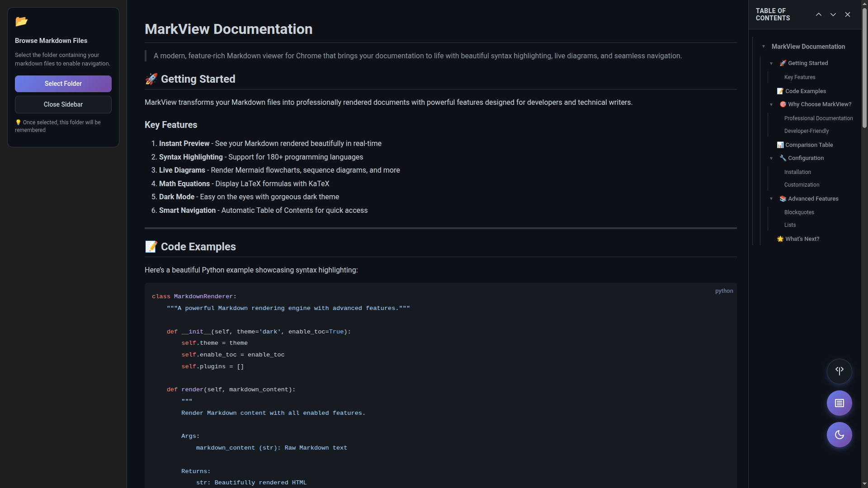Click the code split-view floating icon
This screenshot has width=868, height=488.
click(839, 371)
